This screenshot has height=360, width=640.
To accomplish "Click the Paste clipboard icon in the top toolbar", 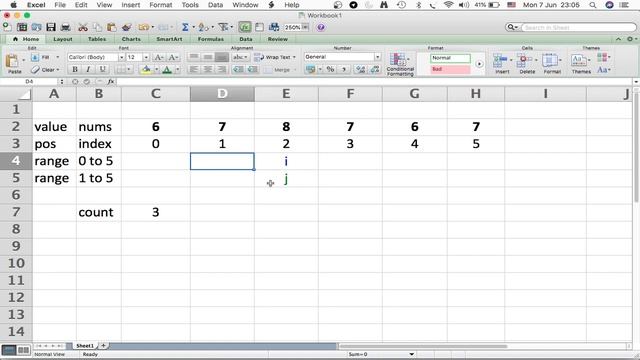I will click(x=111, y=27).
